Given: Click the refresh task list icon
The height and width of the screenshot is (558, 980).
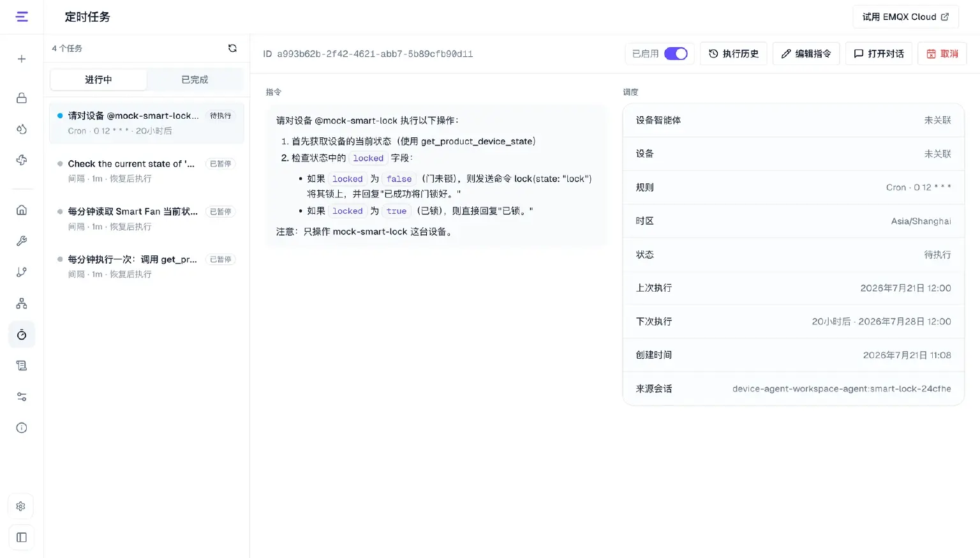Looking at the screenshot, I should point(232,49).
